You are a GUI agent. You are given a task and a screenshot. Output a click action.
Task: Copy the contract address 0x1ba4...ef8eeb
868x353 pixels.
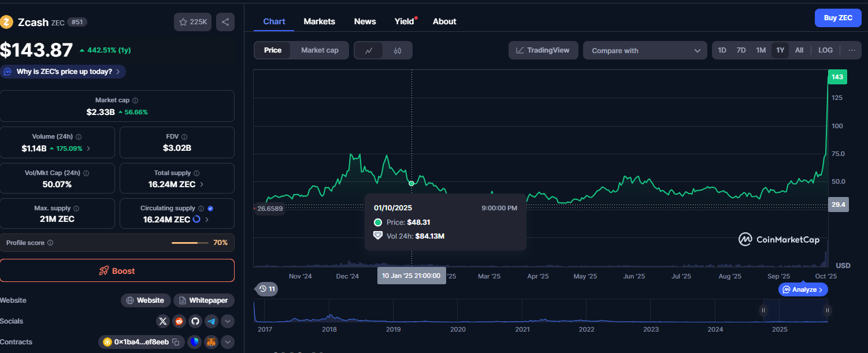[176, 342]
